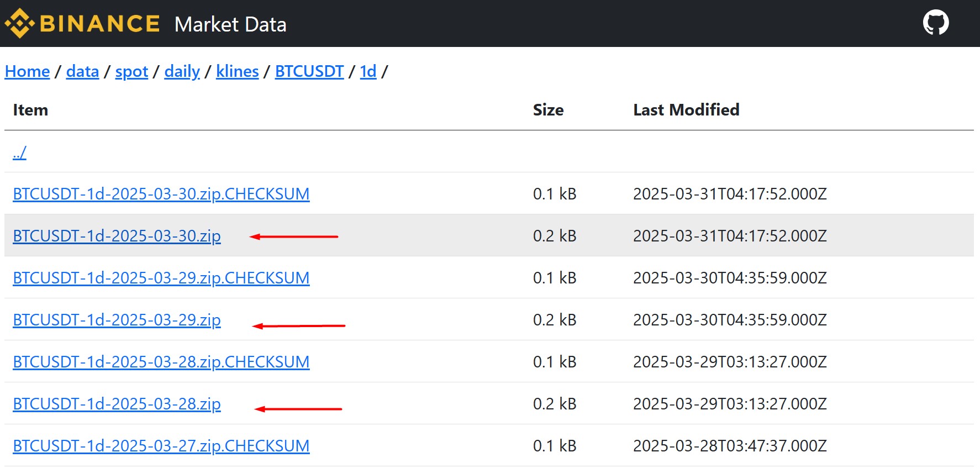This screenshot has height=468, width=980.
Task: Open the data breadcrumb link
Action: click(x=82, y=71)
